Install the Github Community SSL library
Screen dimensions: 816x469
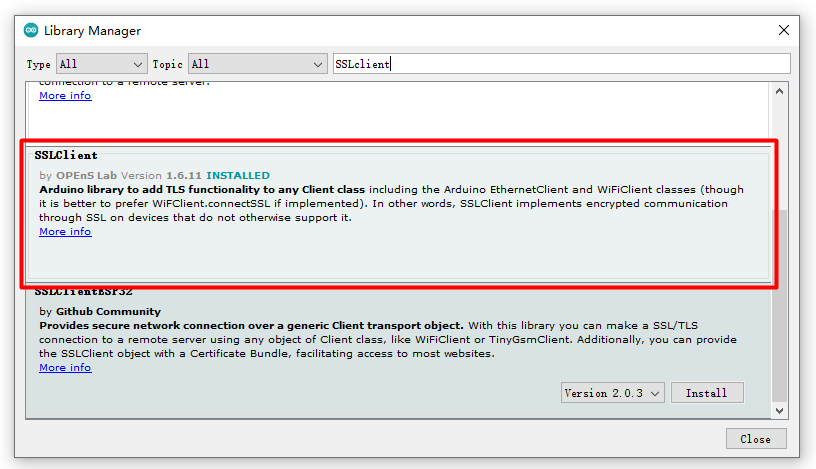tap(707, 393)
